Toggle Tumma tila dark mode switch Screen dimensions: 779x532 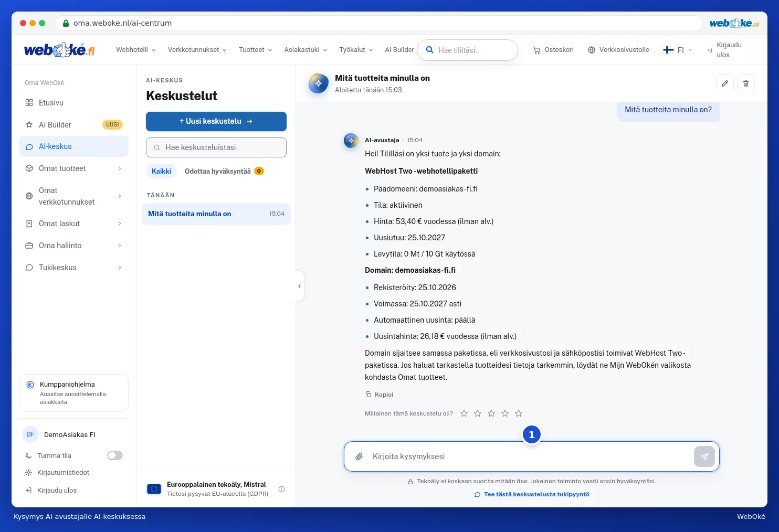coord(115,455)
